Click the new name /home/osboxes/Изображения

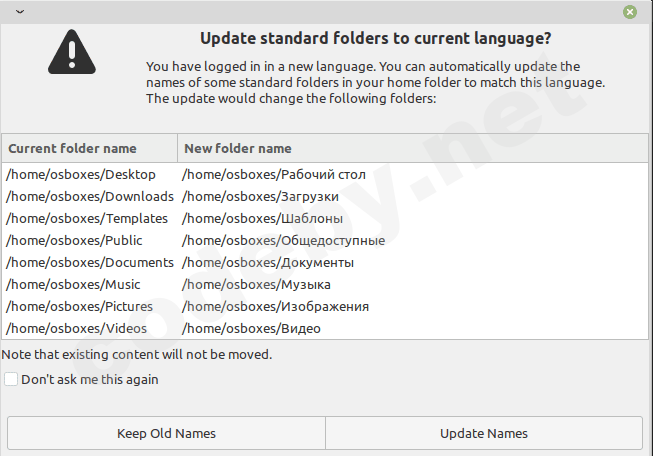coord(275,307)
